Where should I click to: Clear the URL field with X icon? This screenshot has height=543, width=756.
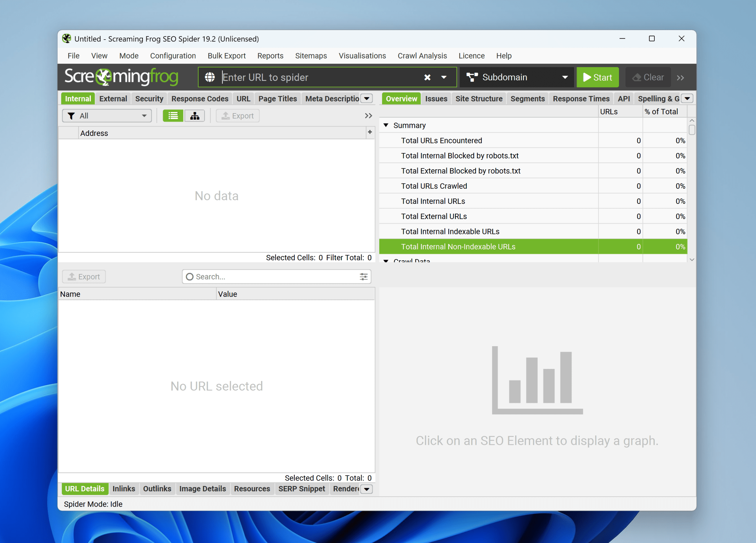(427, 77)
